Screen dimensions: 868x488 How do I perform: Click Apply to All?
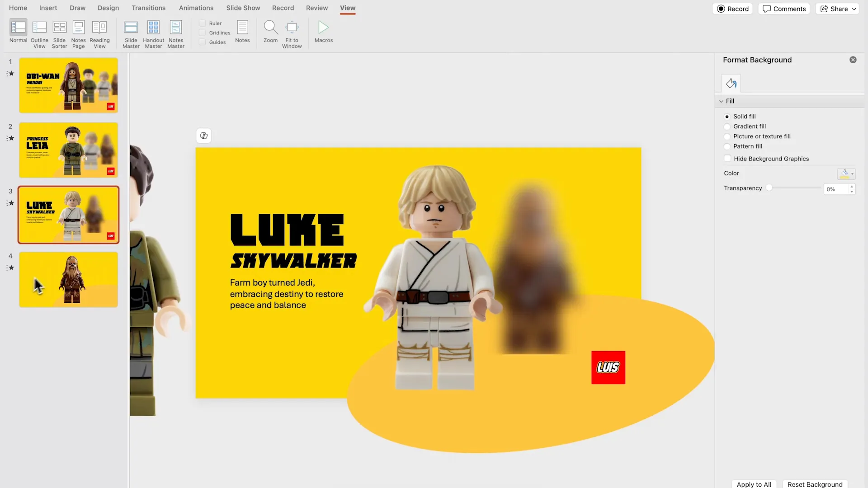click(x=754, y=484)
